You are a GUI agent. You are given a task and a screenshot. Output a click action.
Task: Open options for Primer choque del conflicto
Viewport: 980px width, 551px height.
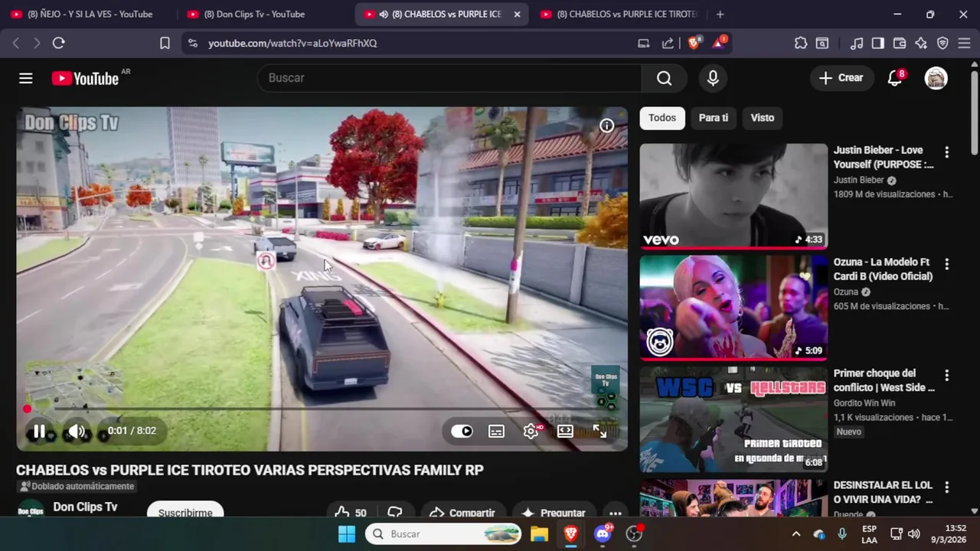click(x=946, y=376)
